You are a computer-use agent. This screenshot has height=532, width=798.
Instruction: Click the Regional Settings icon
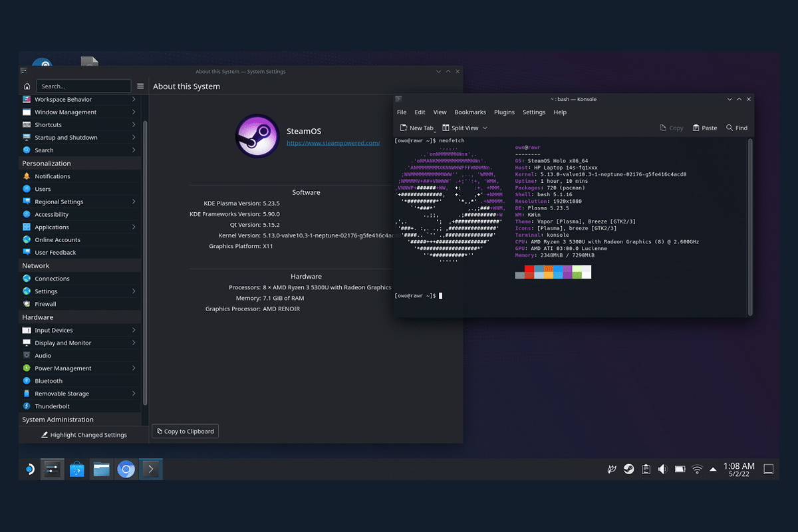(27, 201)
